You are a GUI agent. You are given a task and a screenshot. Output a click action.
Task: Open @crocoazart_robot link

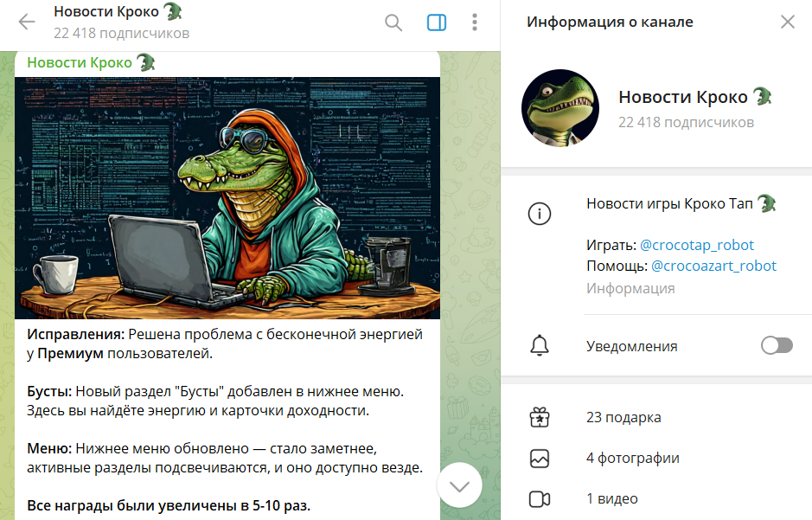pyautogui.click(x=717, y=266)
